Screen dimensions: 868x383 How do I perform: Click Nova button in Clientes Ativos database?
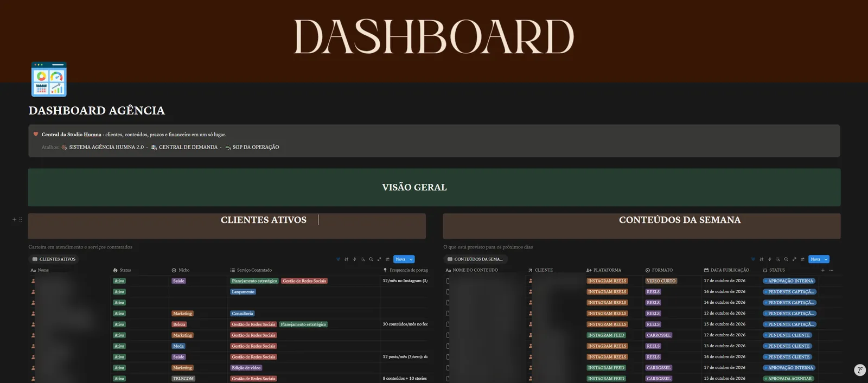(x=400, y=259)
